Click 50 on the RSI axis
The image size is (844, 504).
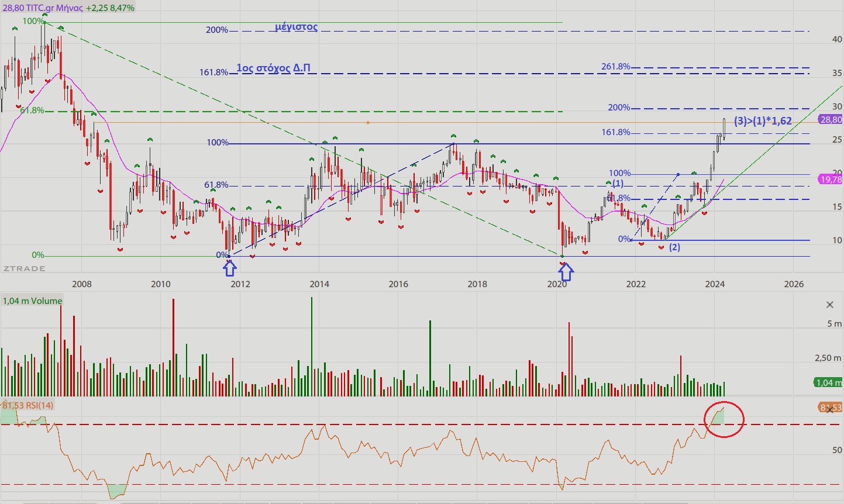837,450
